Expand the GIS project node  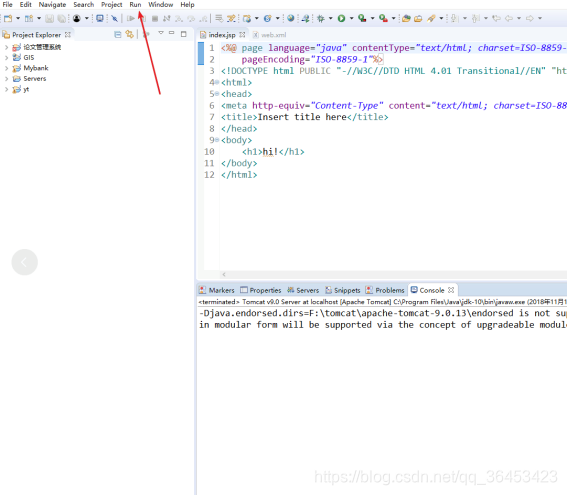coord(6,57)
